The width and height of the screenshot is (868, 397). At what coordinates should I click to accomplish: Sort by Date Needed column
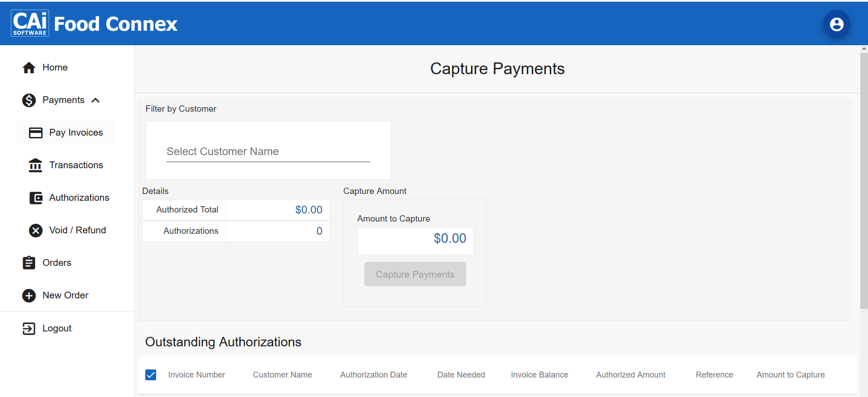(x=461, y=375)
